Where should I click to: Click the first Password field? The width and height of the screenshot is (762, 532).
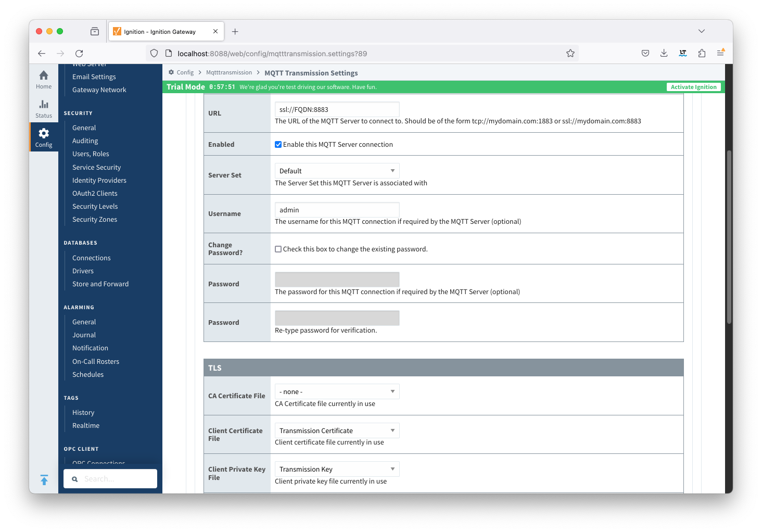click(337, 280)
